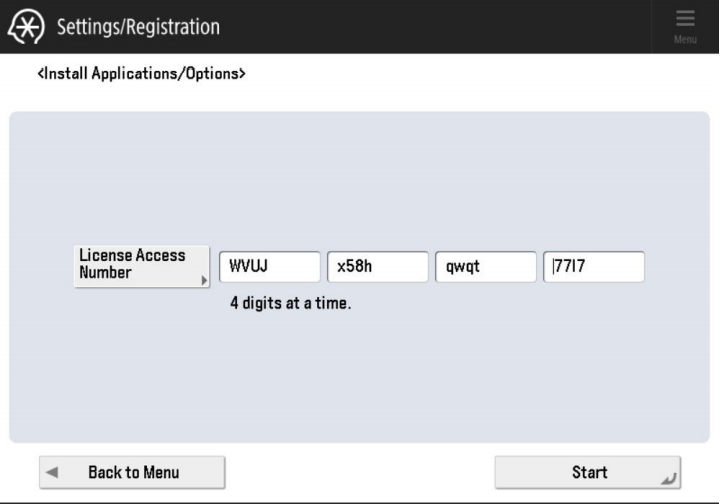Click the small triangle on License Access Number
This screenshot has width=721, height=504.
pyautogui.click(x=204, y=282)
